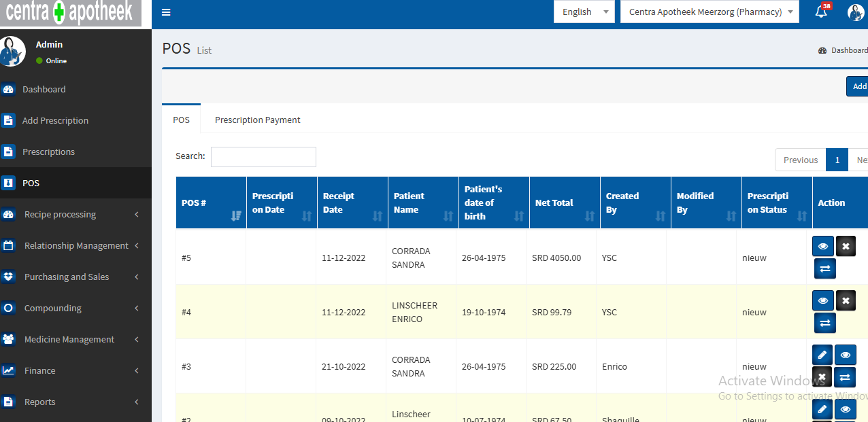The image size is (868, 422).
Task: Open Add Prescription in the sidebar
Action: [x=55, y=120]
